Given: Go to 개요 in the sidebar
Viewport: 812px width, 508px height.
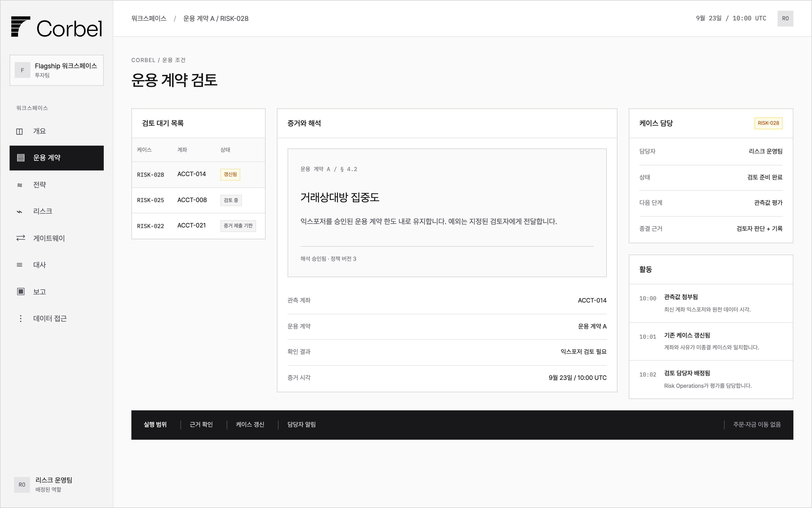Looking at the screenshot, I should [x=57, y=131].
